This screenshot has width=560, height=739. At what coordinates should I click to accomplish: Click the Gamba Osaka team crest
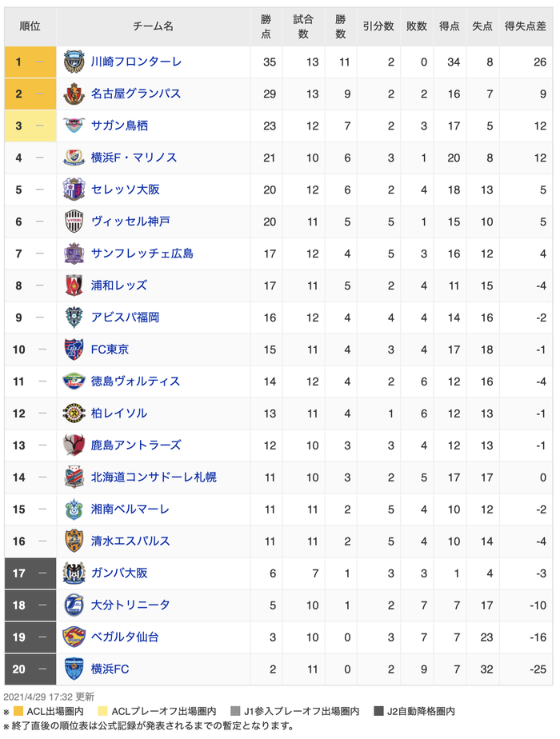74,573
